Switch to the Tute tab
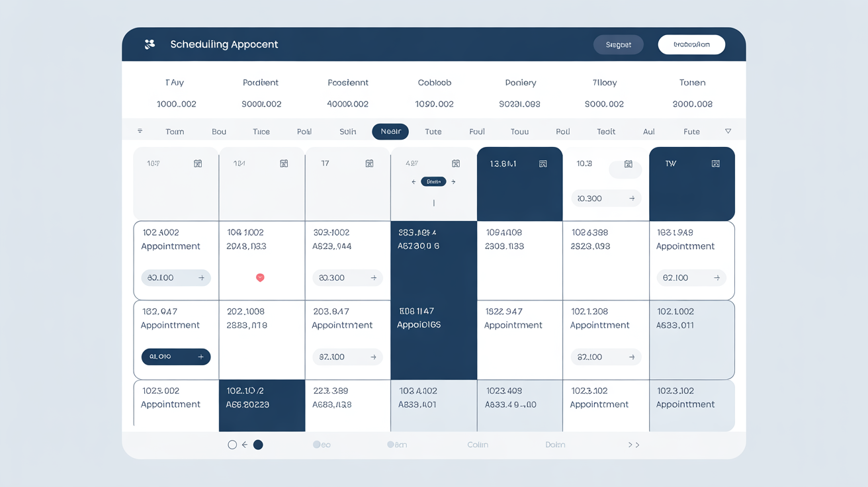 433,132
